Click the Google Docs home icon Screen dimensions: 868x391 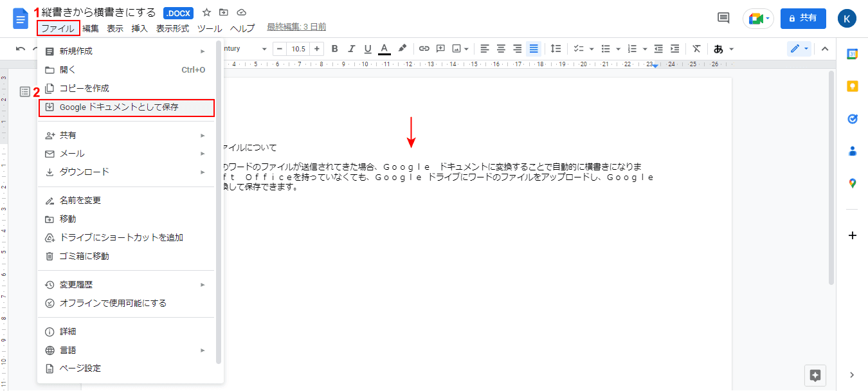[x=21, y=19]
